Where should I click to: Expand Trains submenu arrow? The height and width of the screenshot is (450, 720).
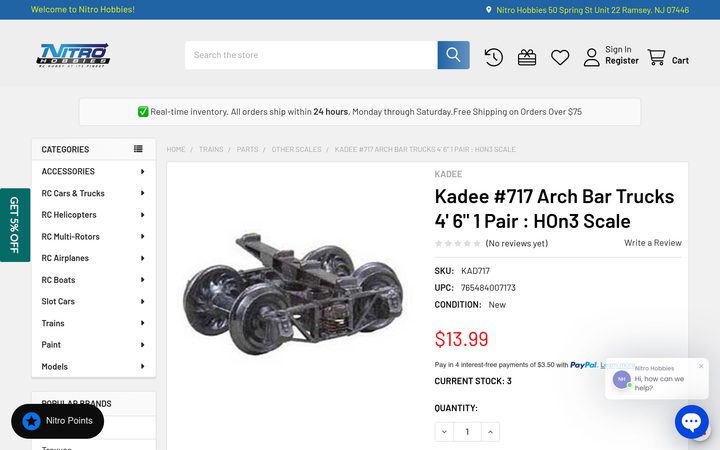(142, 323)
